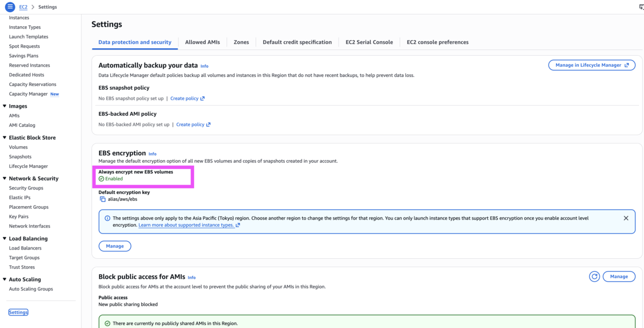Go to Snapshots

coord(20,157)
